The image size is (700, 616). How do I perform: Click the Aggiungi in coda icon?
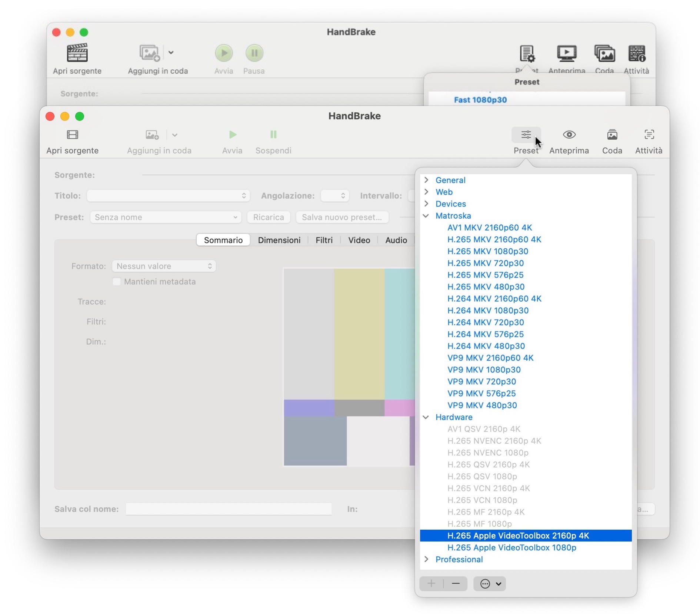click(152, 135)
